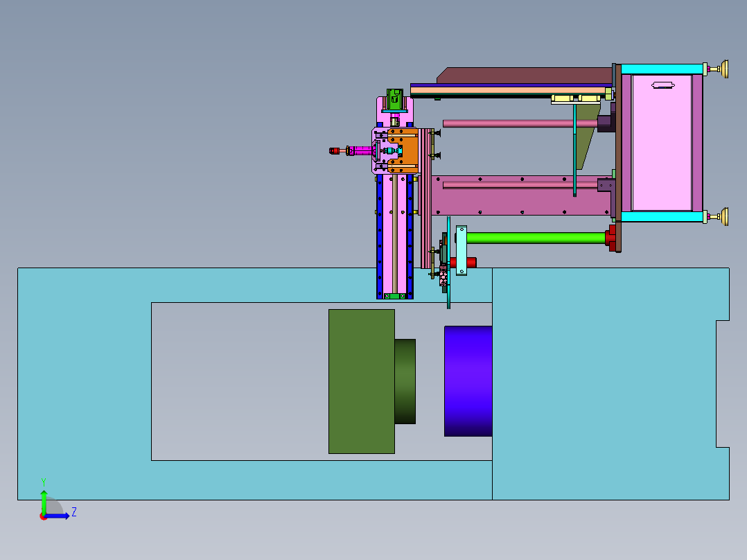The height and width of the screenshot is (560, 747).
Task: Click the green Y axis arrow of the triad
Action: pyautogui.click(x=44, y=501)
